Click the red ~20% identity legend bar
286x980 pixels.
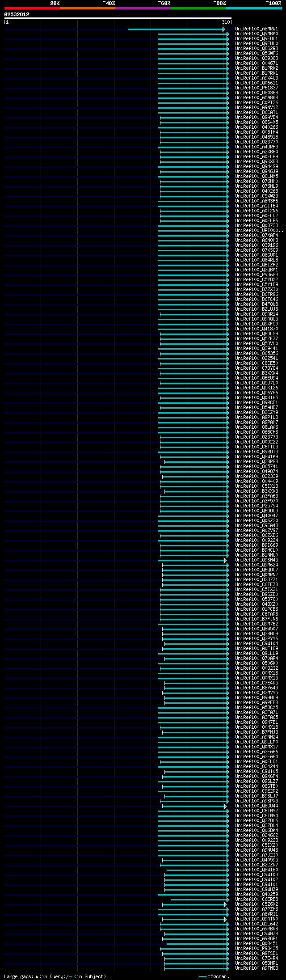(x=32, y=8)
